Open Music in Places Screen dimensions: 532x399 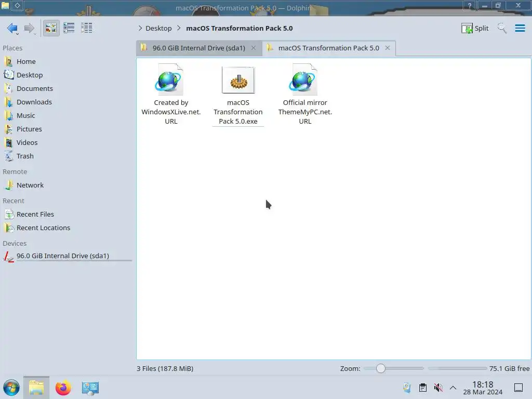(x=26, y=116)
